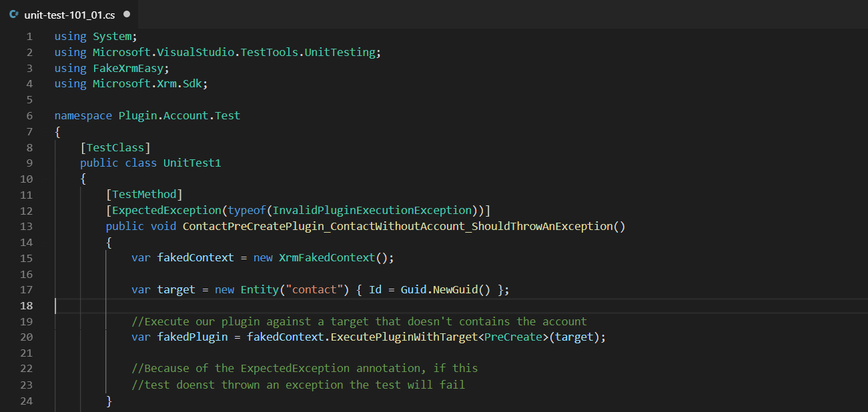
Task: Click 'Entity' type on line 17
Action: (x=260, y=289)
